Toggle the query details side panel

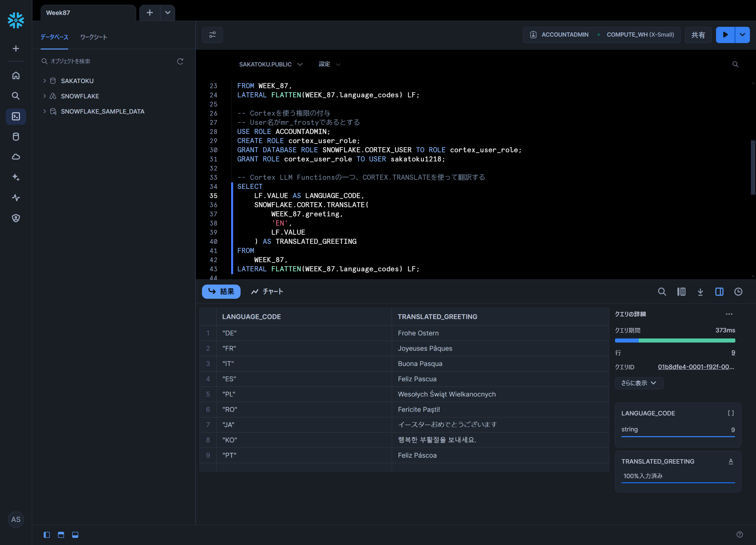[719, 292]
